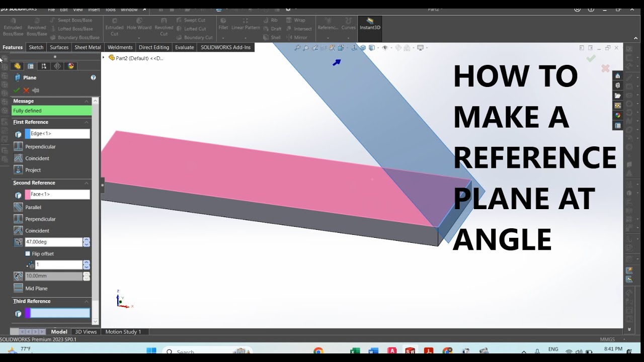The width and height of the screenshot is (644, 362).
Task: Click the Extruded Boss/Base tool
Action: pyautogui.click(x=13, y=27)
